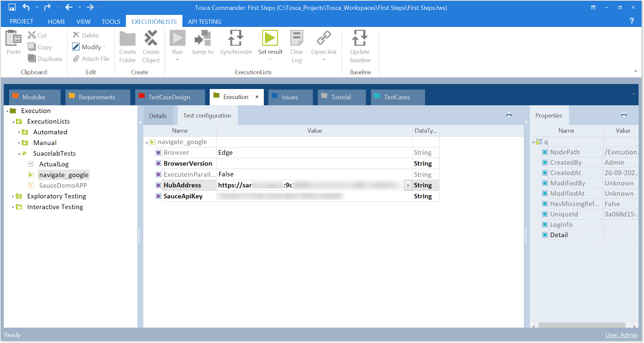The width and height of the screenshot is (644, 343).
Task: Click the Set result icon
Action: click(270, 38)
